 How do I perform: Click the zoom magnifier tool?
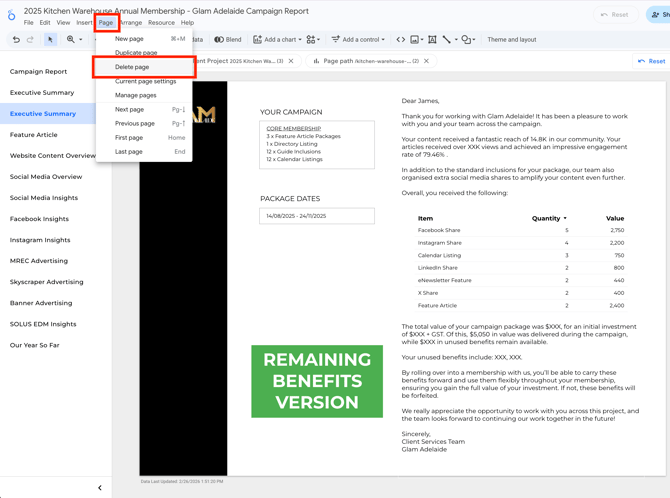click(x=71, y=40)
